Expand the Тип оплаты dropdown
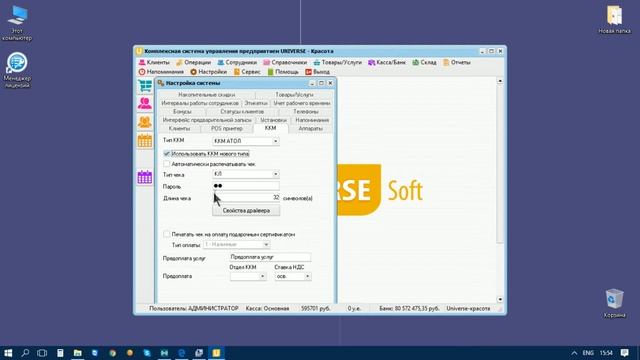The image size is (640, 360). pos(266,244)
